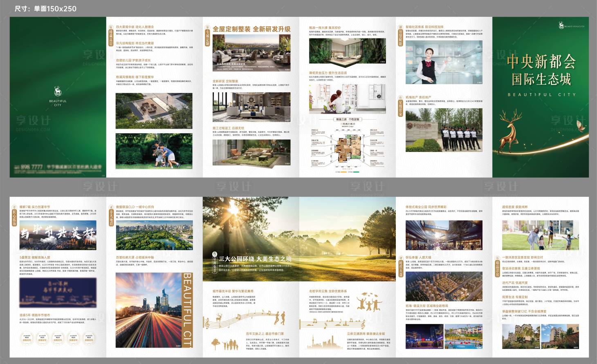This screenshot has height=364, width=597.
Task: Click the '国际生态城' cover subtitle text
Action: [x=541, y=79]
